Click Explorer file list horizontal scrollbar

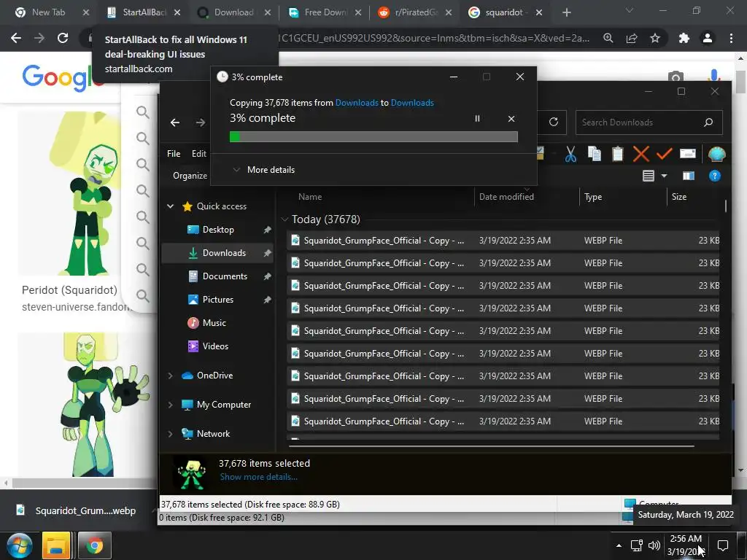(x=491, y=446)
